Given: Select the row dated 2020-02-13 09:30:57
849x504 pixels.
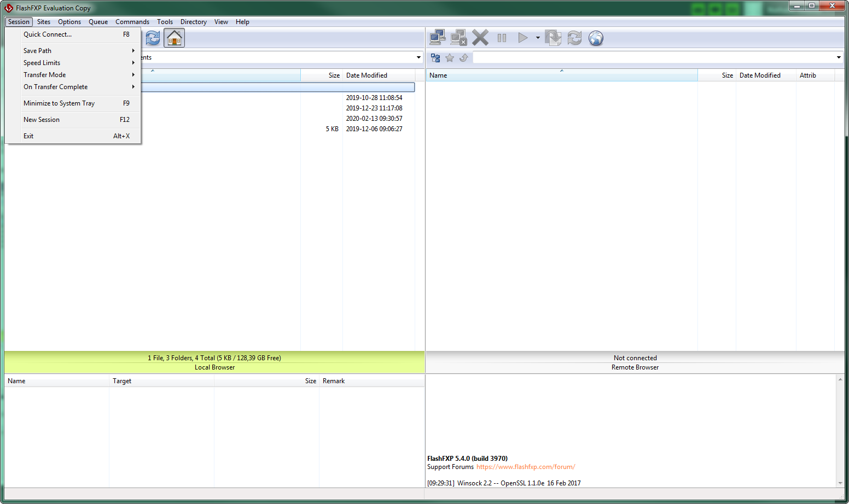Looking at the screenshot, I should coord(210,119).
